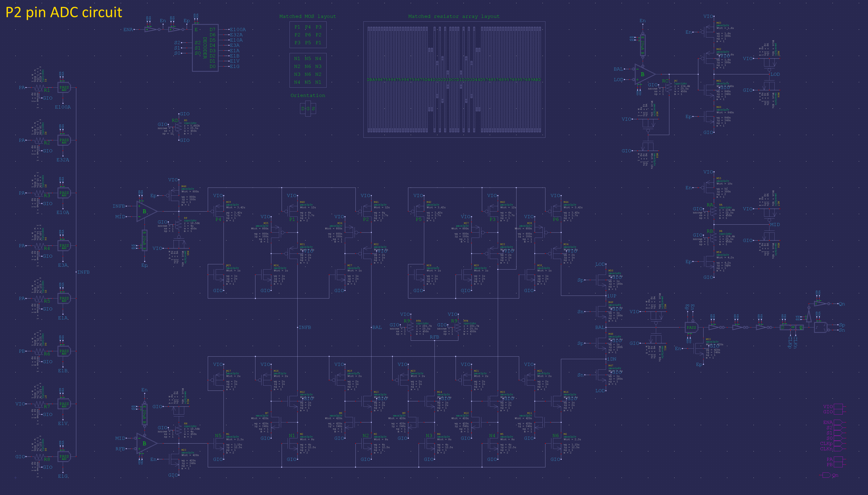Click the iUP net label

612,296
